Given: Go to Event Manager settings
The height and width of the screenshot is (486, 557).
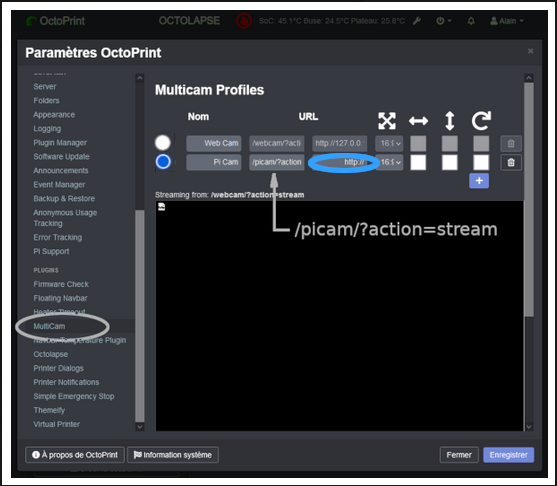Looking at the screenshot, I should 59,184.
